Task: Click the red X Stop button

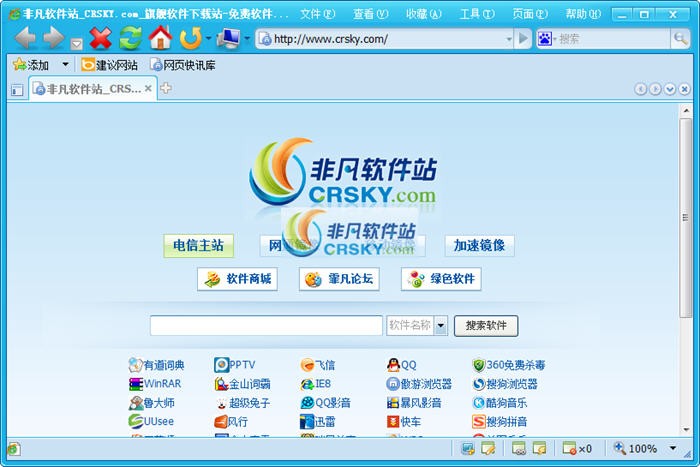Action: coord(100,38)
